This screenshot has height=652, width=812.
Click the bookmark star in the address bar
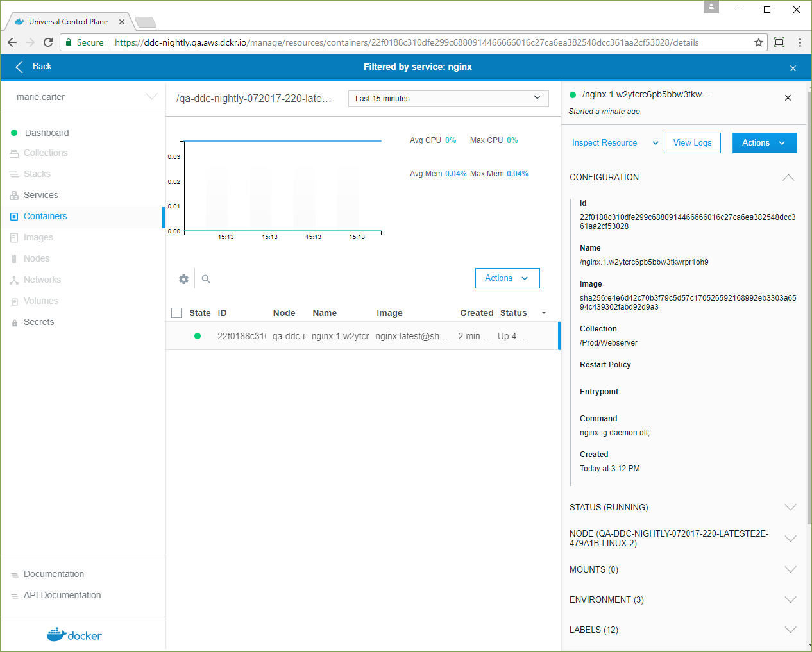click(759, 42)
